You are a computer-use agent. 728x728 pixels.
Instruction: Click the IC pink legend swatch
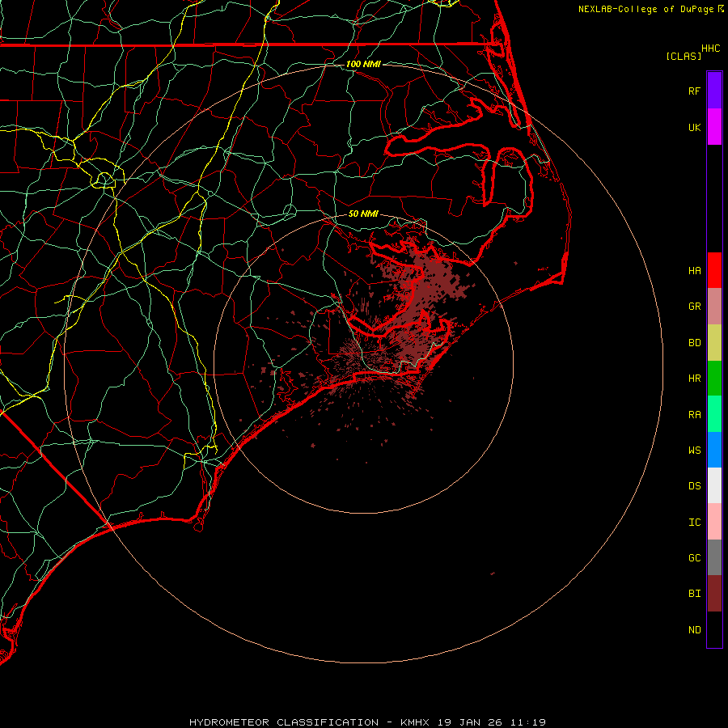pos(714,522)
